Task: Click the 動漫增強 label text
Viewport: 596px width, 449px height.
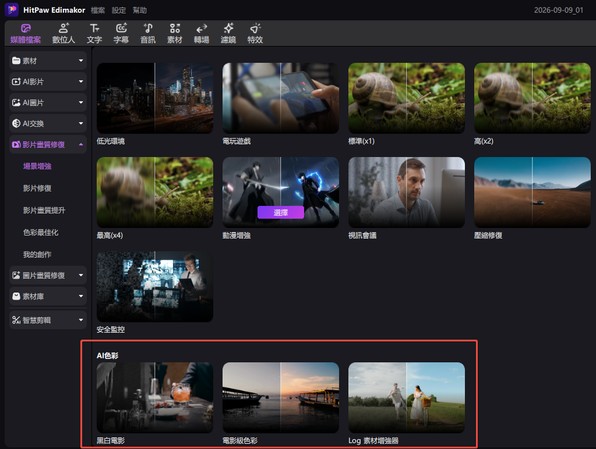Action: click(x=236, y=236)
